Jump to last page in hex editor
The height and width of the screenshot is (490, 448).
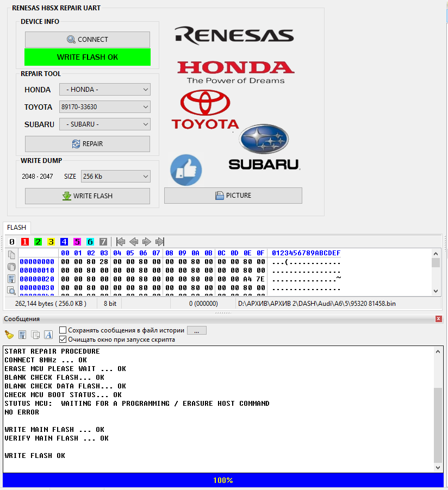click(159, 242)
